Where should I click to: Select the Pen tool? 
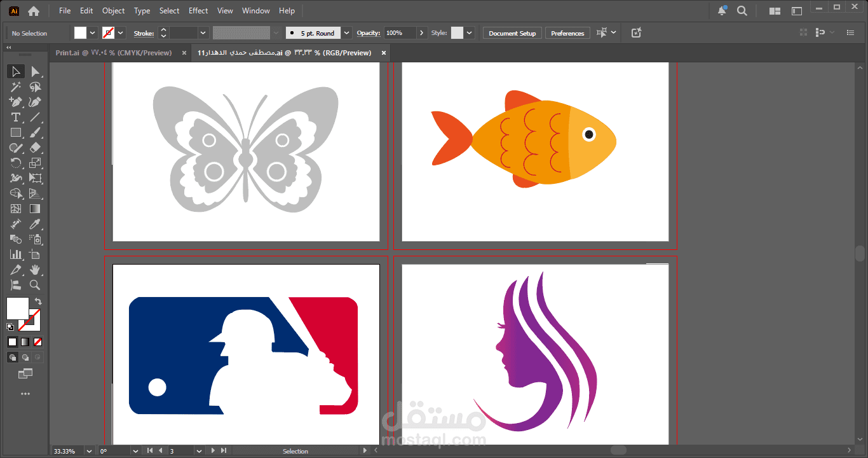coord(16,102)
